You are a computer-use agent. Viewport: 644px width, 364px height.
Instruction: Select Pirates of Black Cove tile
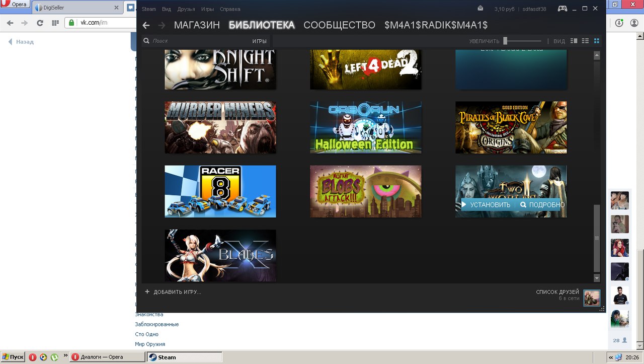click(511, 127)
